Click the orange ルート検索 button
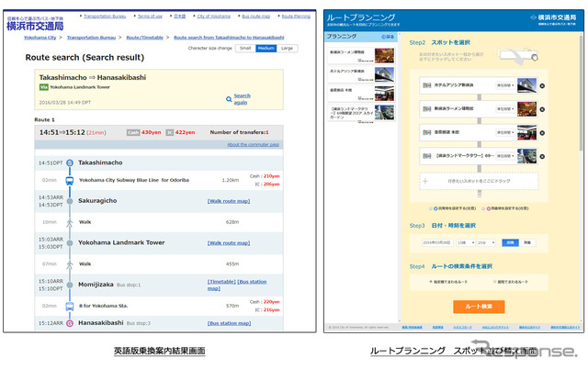This screenshot has width=588, height=369. click(x=479, y=307)
